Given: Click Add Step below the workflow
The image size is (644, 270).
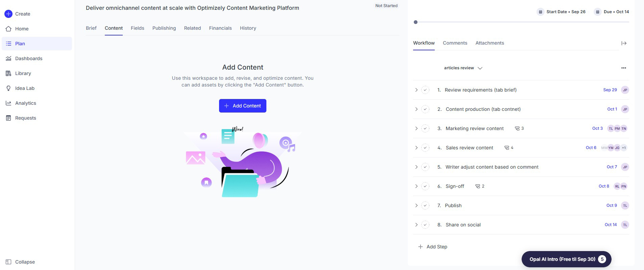Looking at the screenshot, I should coord(433,247).
